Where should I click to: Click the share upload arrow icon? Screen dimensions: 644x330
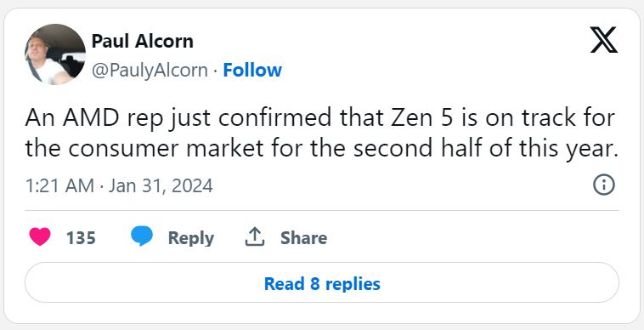click(255, 236)
